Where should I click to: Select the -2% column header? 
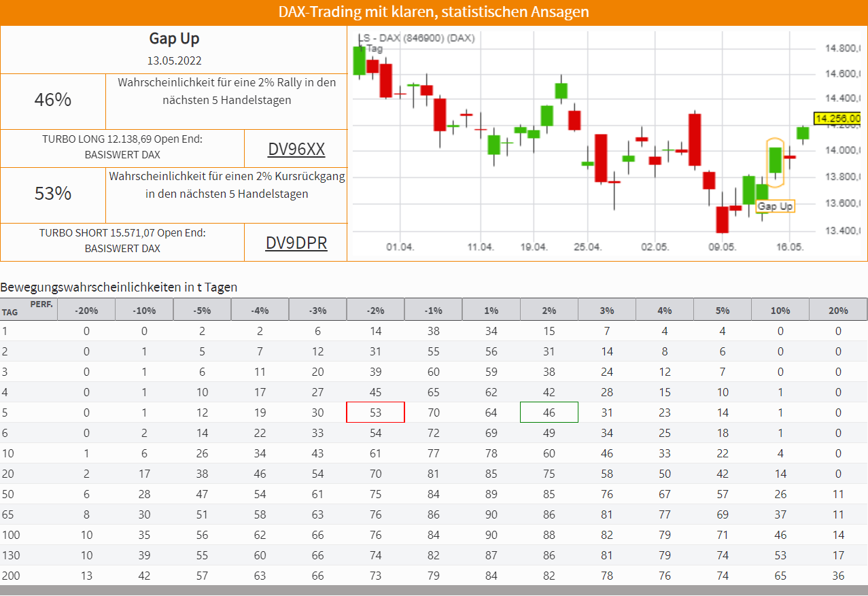[375, 310]
